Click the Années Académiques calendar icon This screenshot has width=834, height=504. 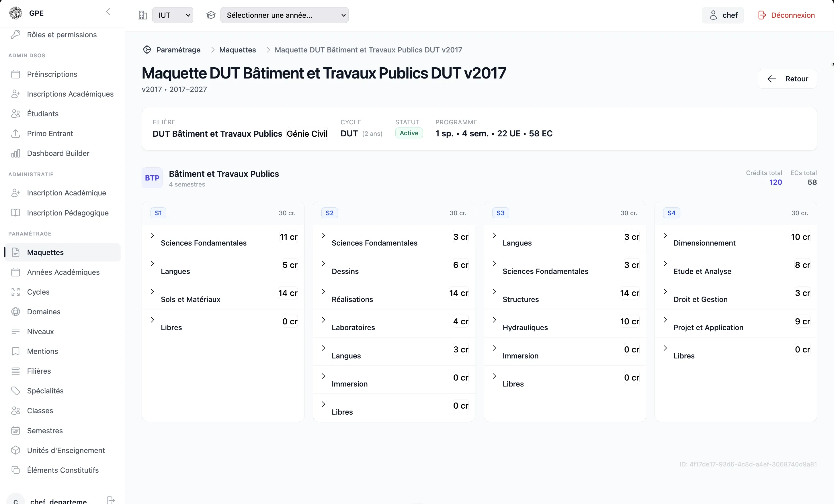[15, 272]
